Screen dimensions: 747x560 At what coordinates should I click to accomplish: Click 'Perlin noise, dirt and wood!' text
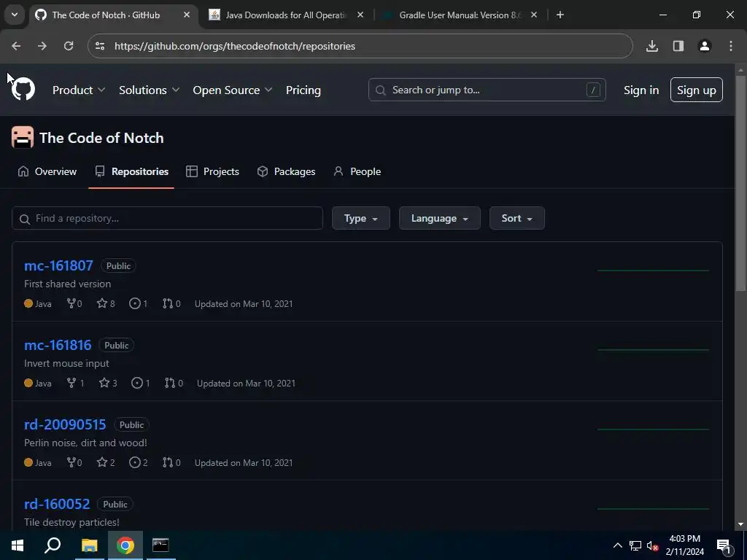pyautogui.click(x=86, y=443)
